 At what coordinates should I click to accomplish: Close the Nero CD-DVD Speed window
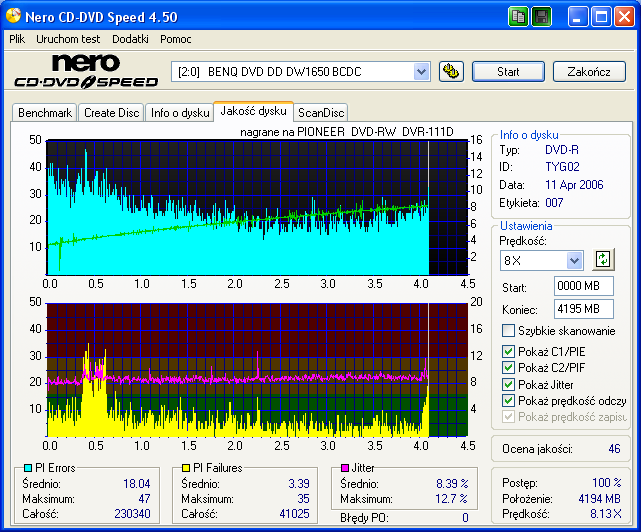click(624, 17)
